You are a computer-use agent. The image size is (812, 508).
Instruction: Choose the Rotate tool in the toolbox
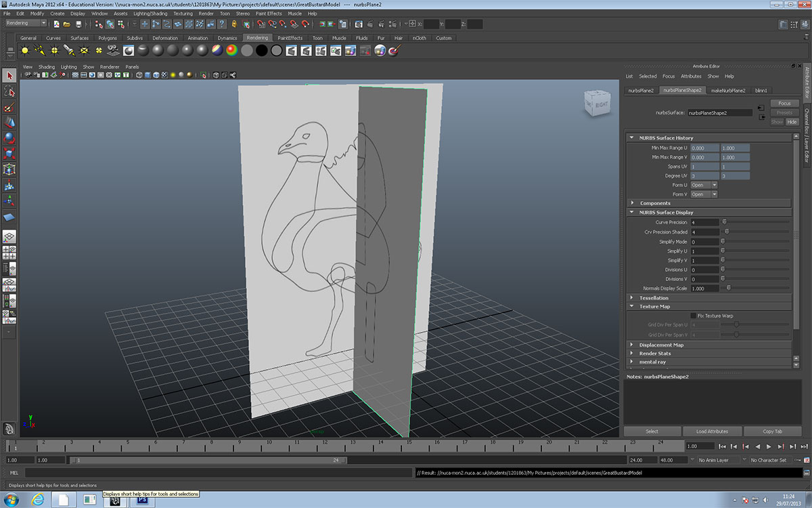click(x=9, y=137)
